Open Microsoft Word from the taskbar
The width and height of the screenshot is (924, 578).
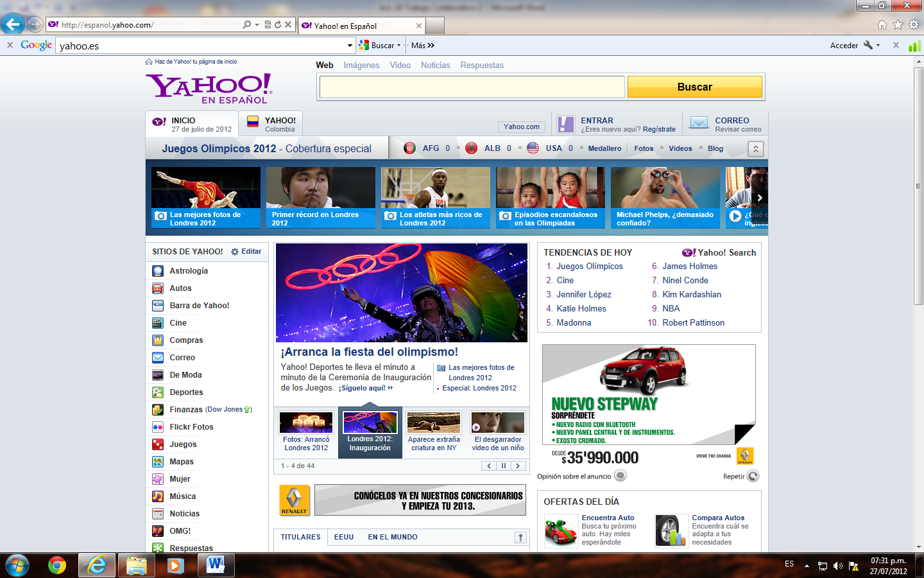point(216,565)
